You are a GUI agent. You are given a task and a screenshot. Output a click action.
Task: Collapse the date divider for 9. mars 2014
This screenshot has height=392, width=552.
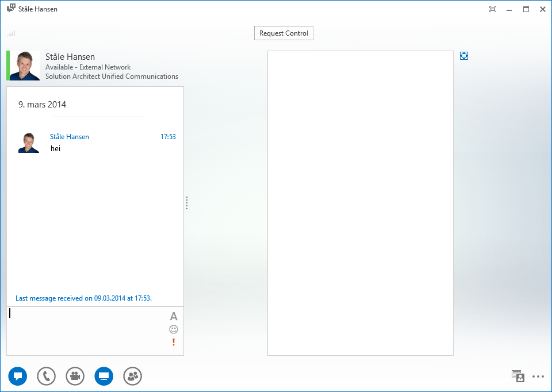pyautogui.click(x=43, y=104)
